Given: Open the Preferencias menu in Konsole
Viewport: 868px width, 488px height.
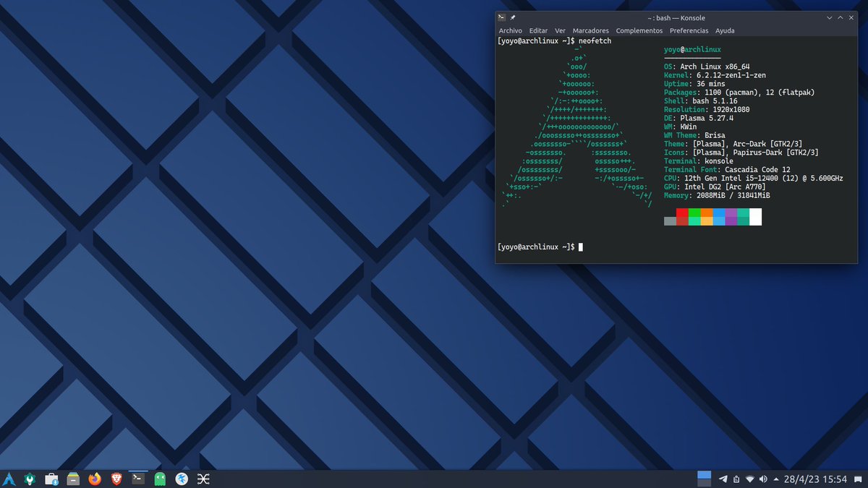Looking at the screenshot, I should click(689, 30).
